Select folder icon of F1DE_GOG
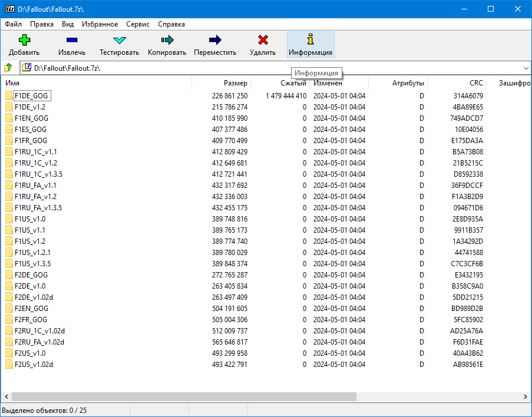 (x=9, y=95)
